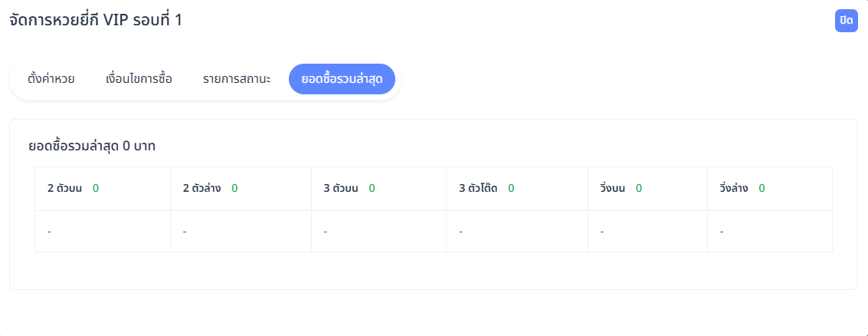
Task: Click the green 0 beside 2 ตัวบน
Action: click(96, 188)
